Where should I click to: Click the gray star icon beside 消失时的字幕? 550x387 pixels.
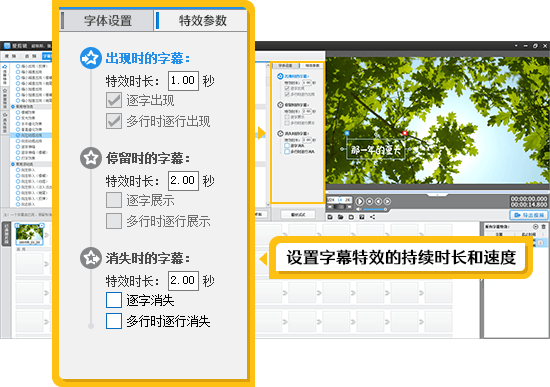(91, 258)
